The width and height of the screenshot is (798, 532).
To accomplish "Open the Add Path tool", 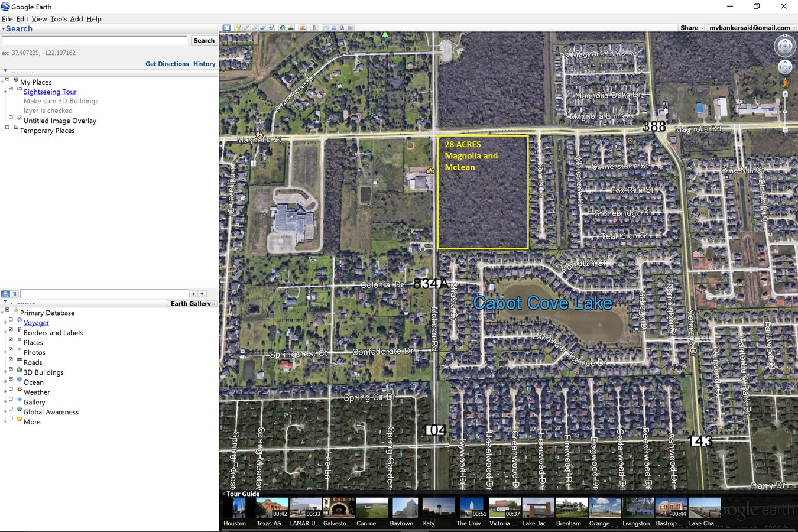I will 255,27.
